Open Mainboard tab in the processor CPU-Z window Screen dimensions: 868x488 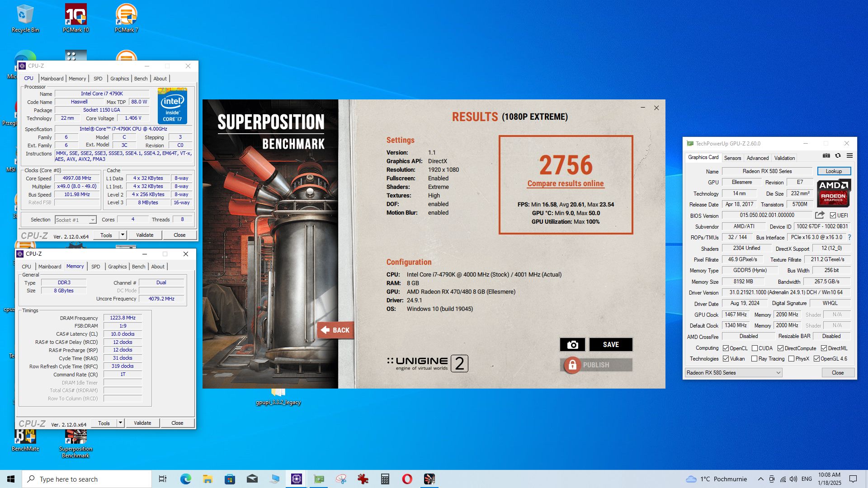[x=52, y=79]
